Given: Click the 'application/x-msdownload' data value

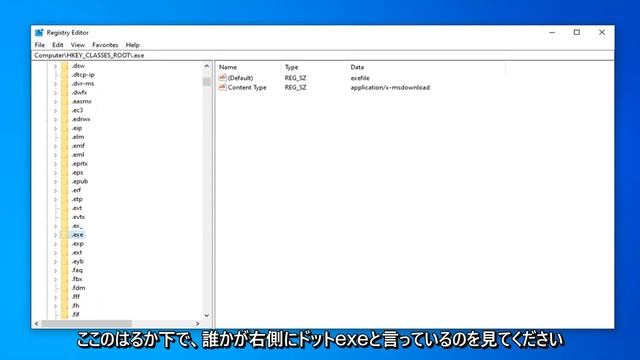Looking at the screenshot, I should point(390,87).
